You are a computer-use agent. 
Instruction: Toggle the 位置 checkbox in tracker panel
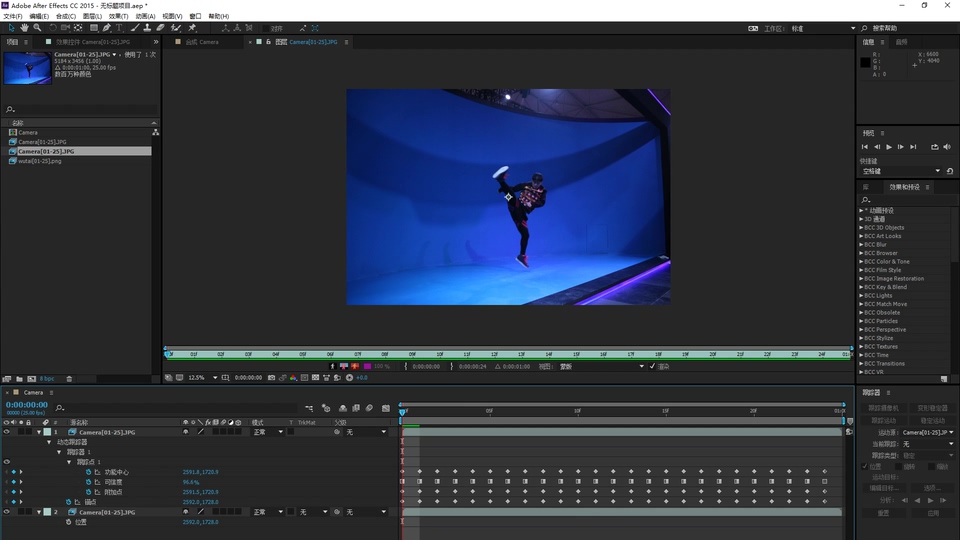tap(865, 466)
